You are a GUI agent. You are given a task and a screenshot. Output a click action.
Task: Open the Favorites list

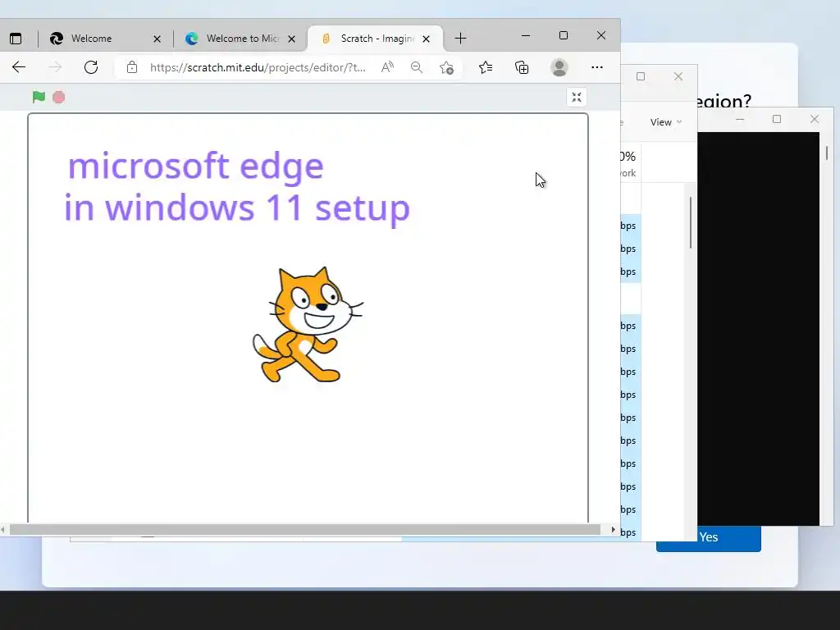486,67
